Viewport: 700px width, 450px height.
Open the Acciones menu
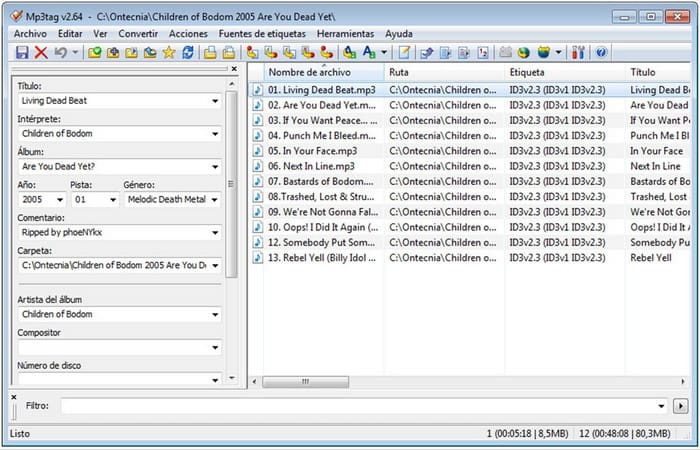pos(188,34)
